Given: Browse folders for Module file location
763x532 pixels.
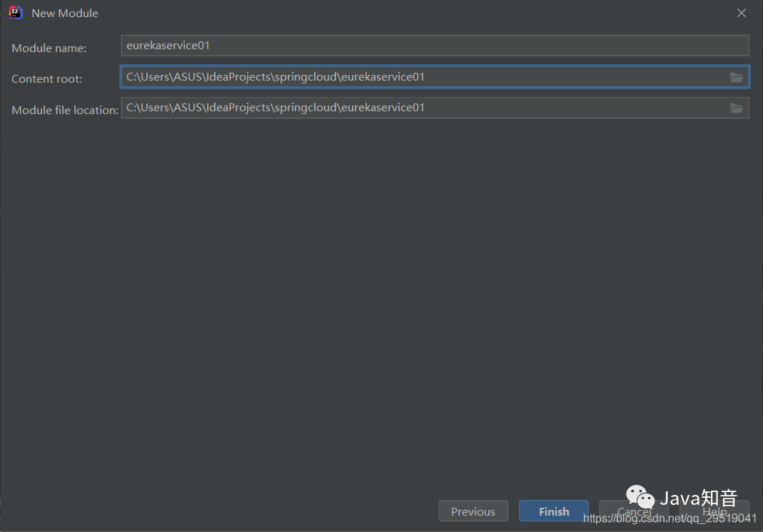Looking at the screenshot, I should 737,108.
